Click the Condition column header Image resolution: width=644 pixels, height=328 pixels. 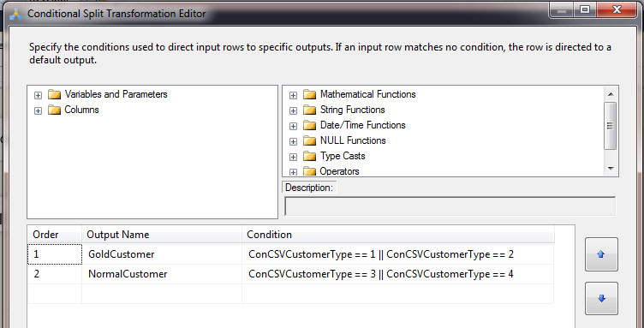pos(398,235)
